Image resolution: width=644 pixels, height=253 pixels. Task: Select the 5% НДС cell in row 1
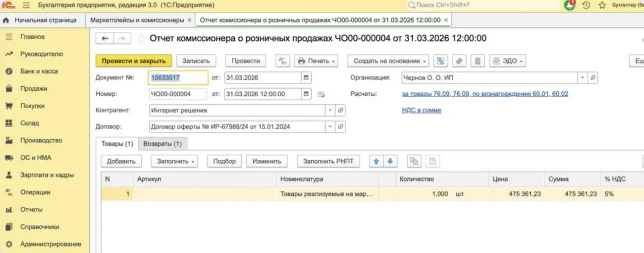point(622,194)
